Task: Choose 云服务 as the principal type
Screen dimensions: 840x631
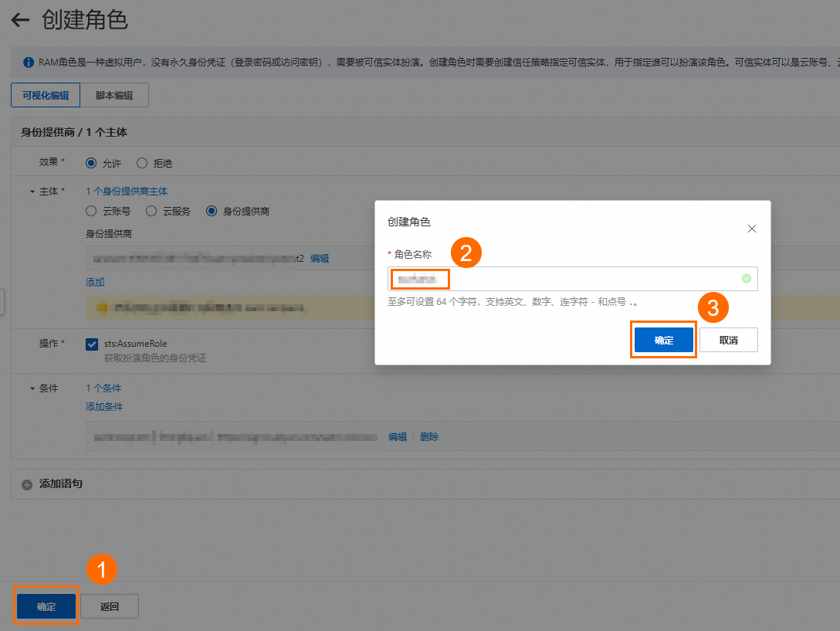Action: (x=151, y=211)
